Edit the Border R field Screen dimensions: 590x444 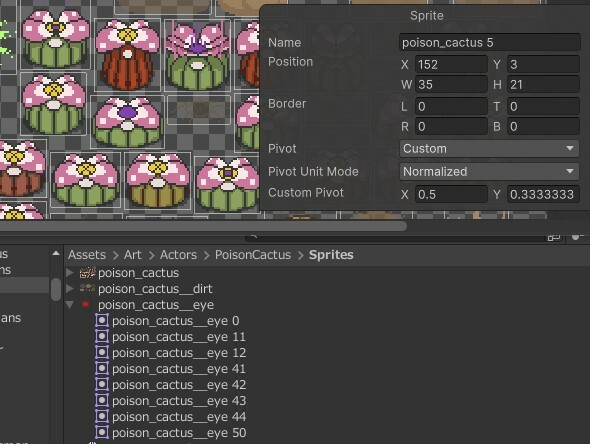[x=451, y=126]
